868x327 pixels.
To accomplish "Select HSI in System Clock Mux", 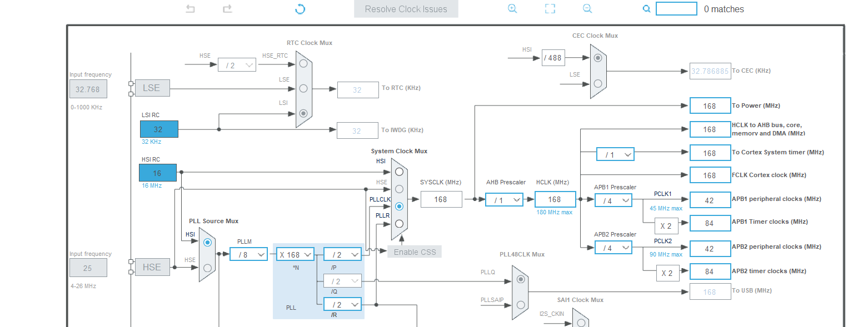I will [399, 171].
